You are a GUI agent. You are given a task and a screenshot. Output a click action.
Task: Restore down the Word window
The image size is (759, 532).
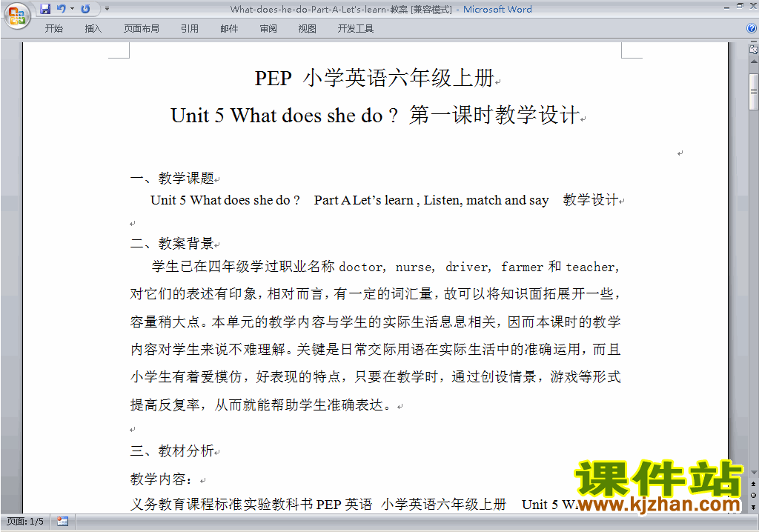point(740,6)
